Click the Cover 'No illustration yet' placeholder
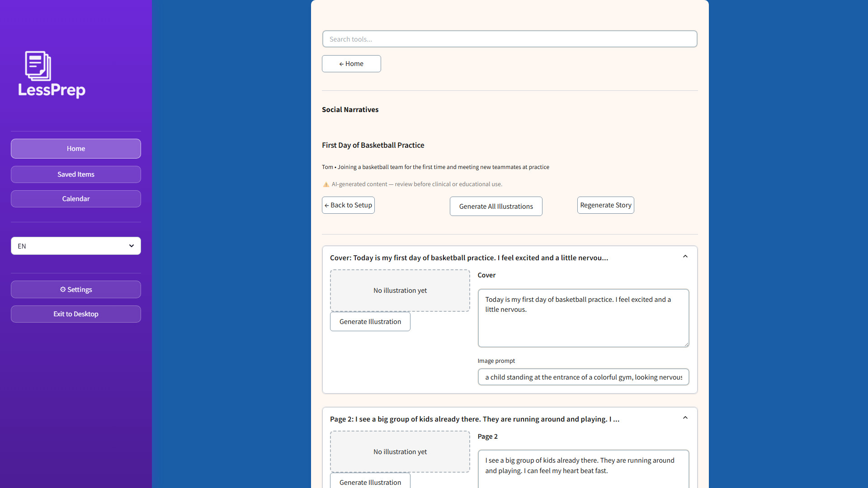The image size is (868, 488). pos(400,291)
